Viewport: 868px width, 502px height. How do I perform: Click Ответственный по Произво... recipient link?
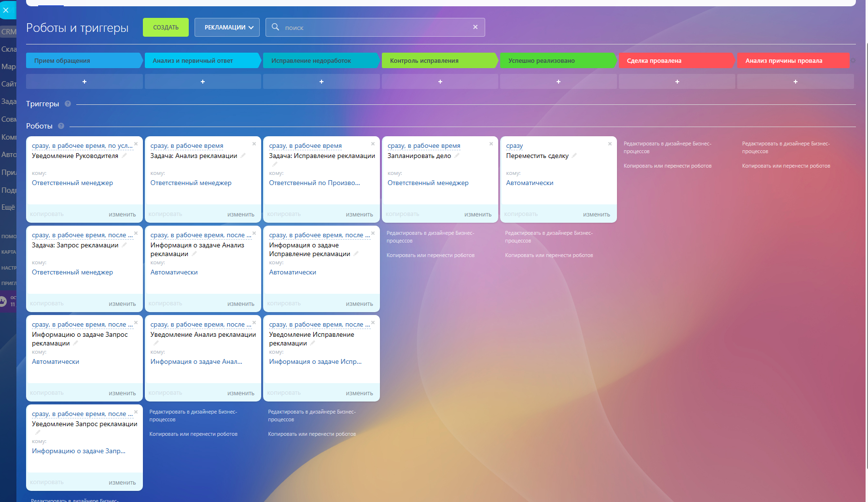coord(314,183)
